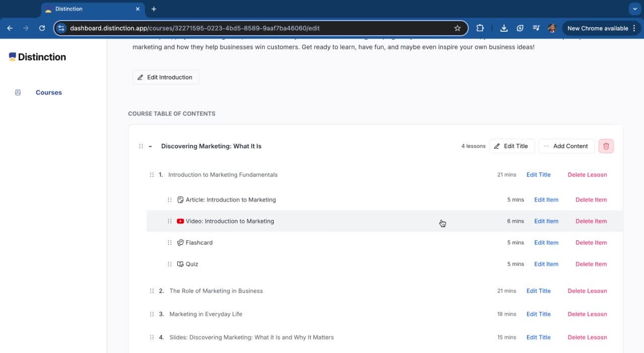Click the YouTube icon next to Video item

pyautogui.click(x=180, y=221)
